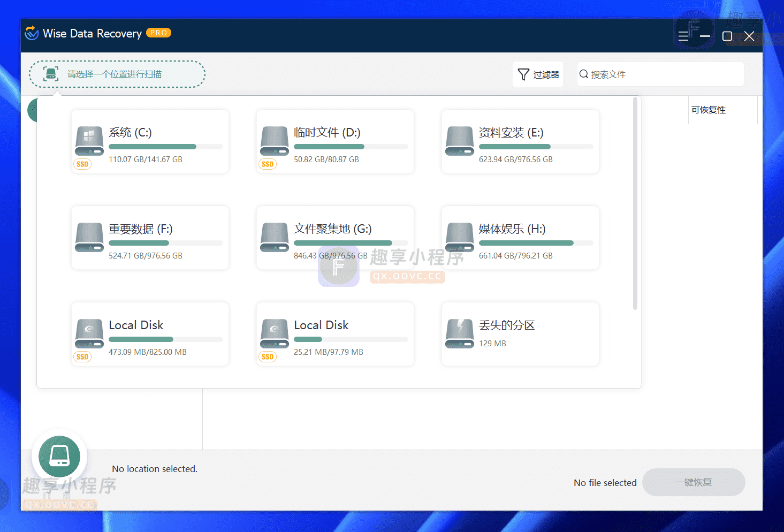This screenshot has width=784, height=532.
Task: Click the drive list vertical scrollbar
Action: 635,203
